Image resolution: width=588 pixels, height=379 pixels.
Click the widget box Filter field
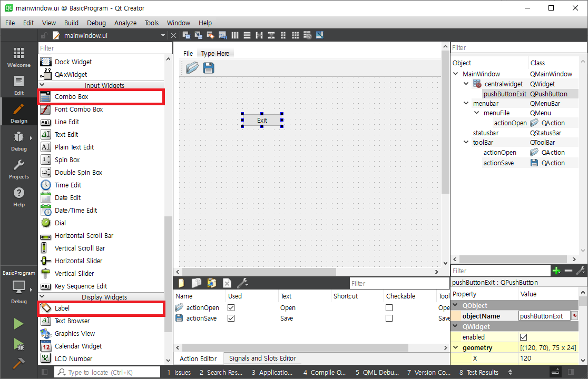(x=105, y=48)
